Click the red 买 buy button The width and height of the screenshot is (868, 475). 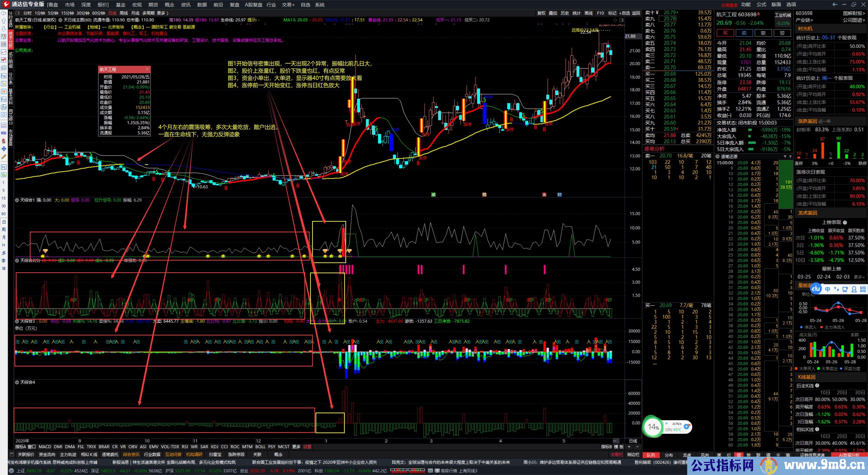(x=725, y=33)
